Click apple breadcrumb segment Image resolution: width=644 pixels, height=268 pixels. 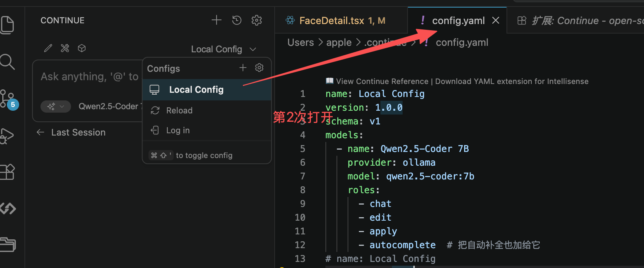pos(339,42)
